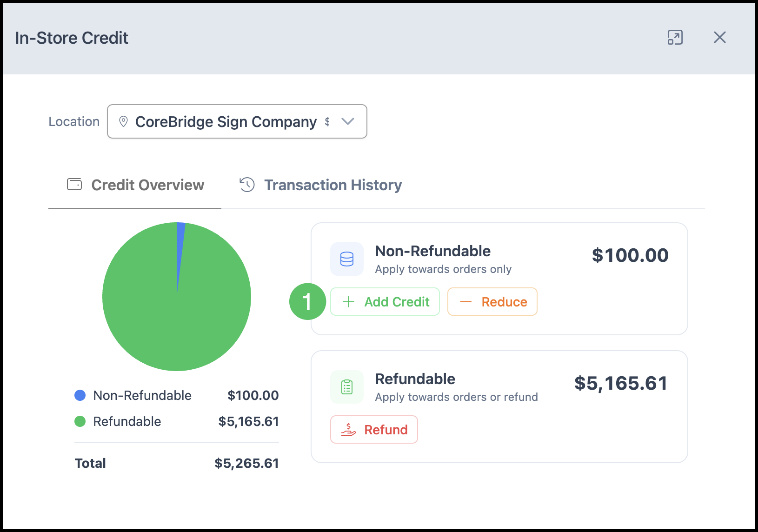Select the green Refundable legend dot
The width and height of the screenshot is (758, 532).
[80, 421]
